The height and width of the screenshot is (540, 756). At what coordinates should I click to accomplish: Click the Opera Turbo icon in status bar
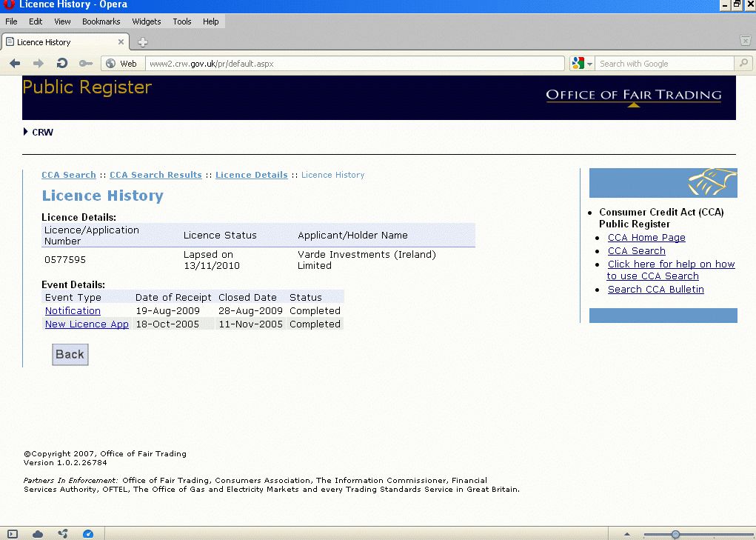point(88,534)
